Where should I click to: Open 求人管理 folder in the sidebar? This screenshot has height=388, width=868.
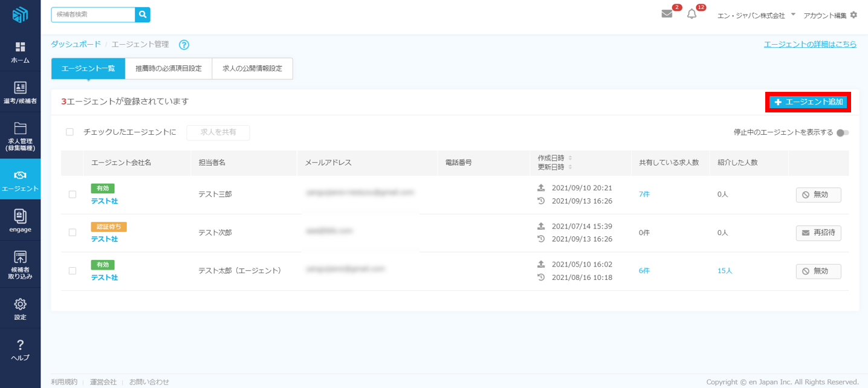click(x=20, y=136)
